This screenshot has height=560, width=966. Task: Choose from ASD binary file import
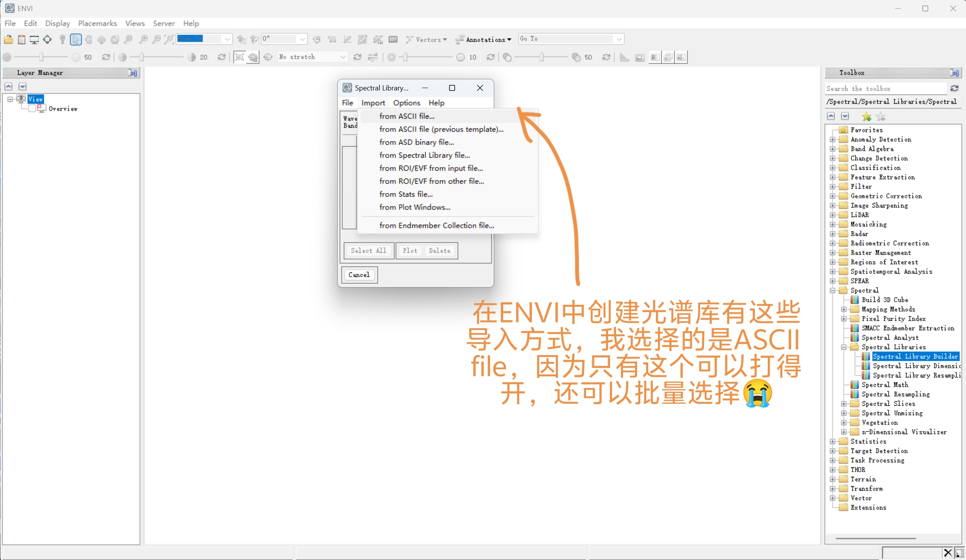coord(416,142)
